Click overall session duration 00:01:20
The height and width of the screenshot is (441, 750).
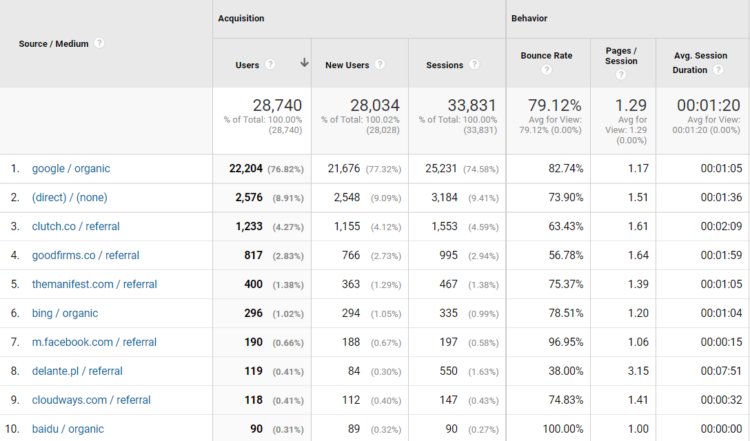[708, 105]
